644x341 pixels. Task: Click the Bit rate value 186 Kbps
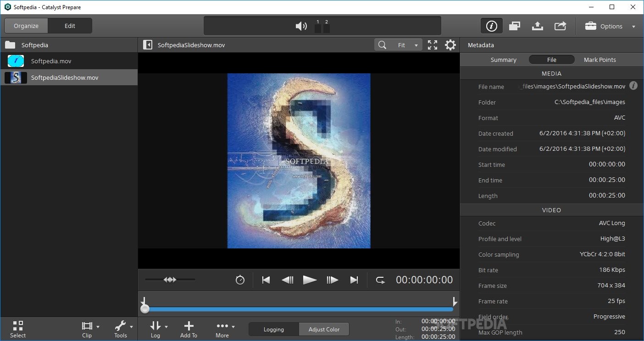612,269
